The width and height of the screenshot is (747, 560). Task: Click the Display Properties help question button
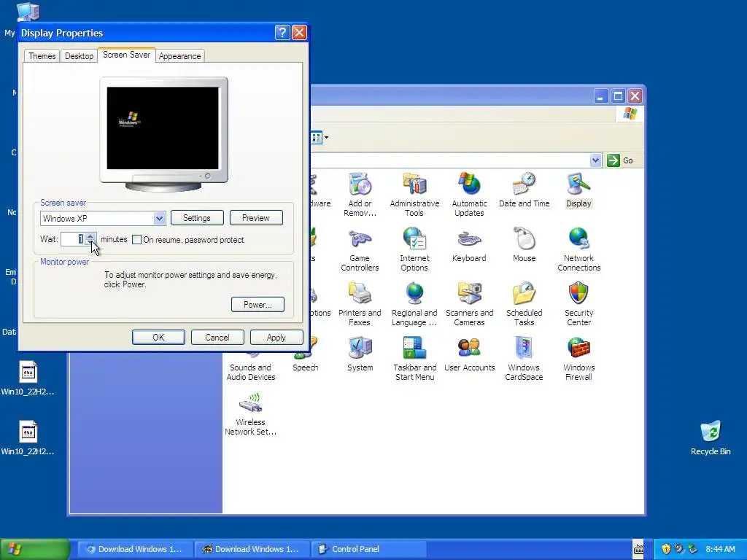pyautogui.click(x=282, y=32)
